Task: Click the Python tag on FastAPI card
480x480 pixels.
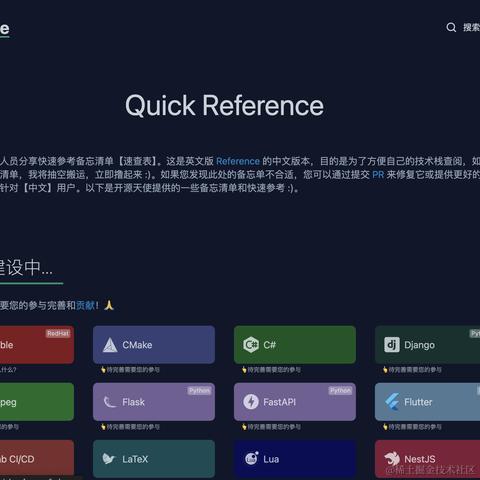Action: coord(340,390)
